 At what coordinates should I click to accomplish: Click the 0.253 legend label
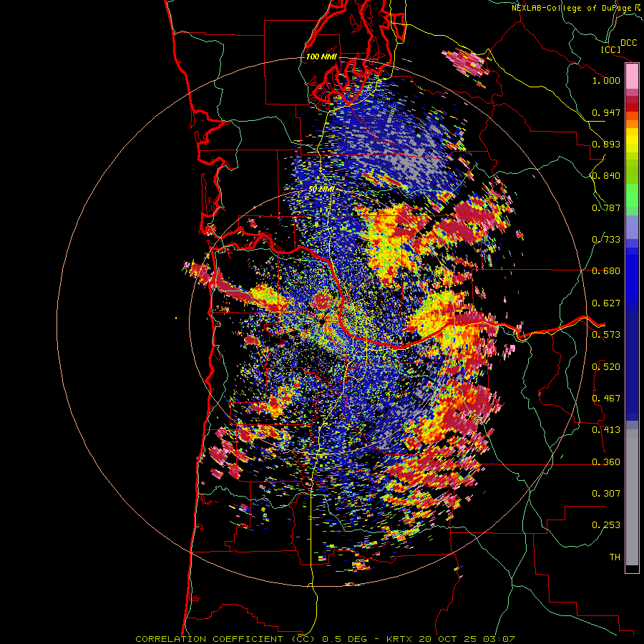(606, 525)
